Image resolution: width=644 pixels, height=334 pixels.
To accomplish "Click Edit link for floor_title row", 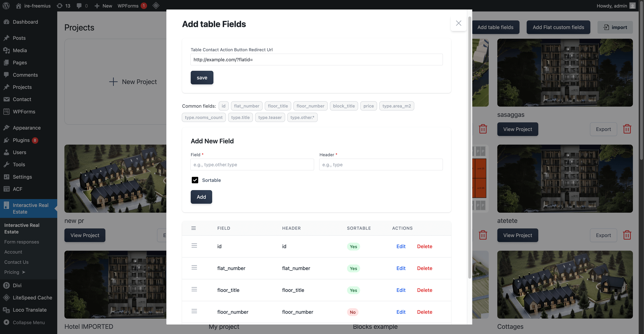I will pos(401,290).
